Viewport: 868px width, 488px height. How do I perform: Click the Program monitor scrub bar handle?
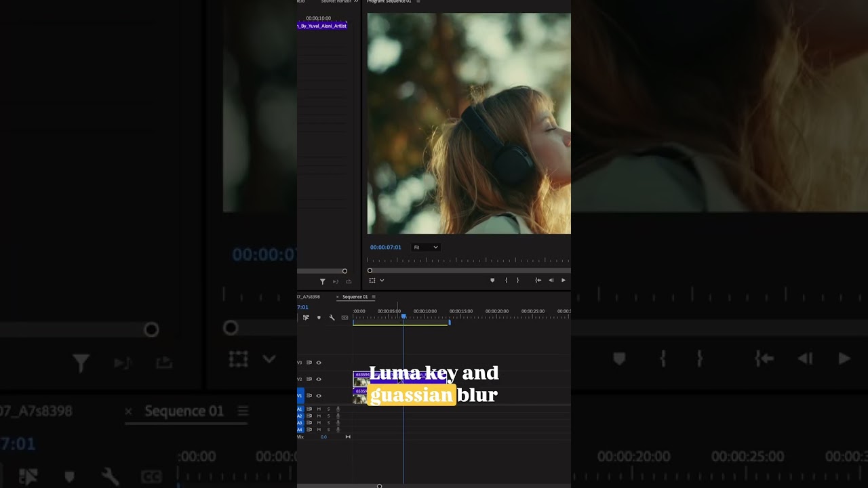pos(370,270)
